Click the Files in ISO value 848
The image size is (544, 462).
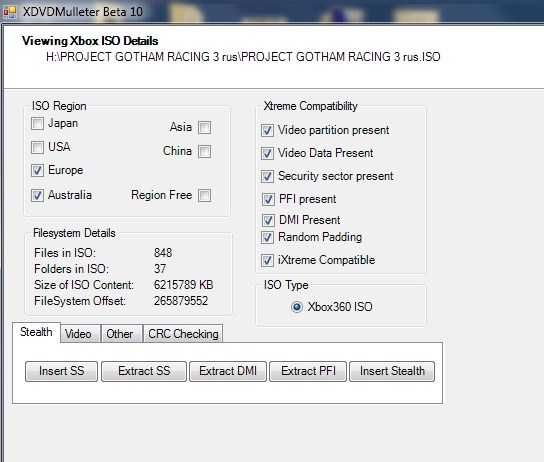tap(163, 253)
